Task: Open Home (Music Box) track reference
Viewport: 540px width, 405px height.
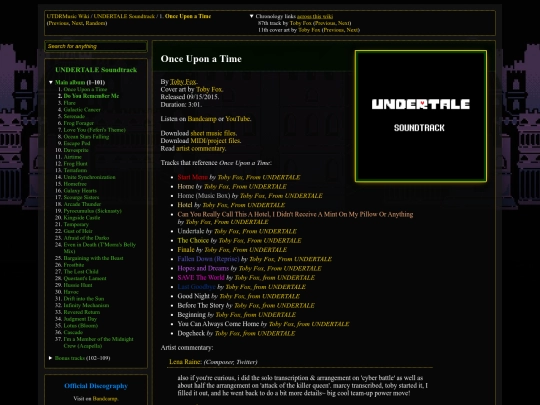Action: [x=204, y=196]
